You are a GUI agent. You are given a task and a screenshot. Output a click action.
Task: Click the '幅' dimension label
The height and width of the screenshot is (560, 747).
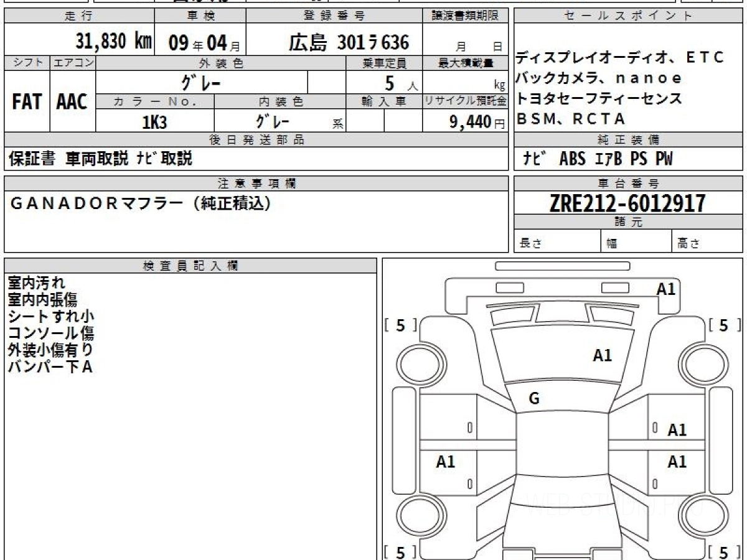click(612, 244)
